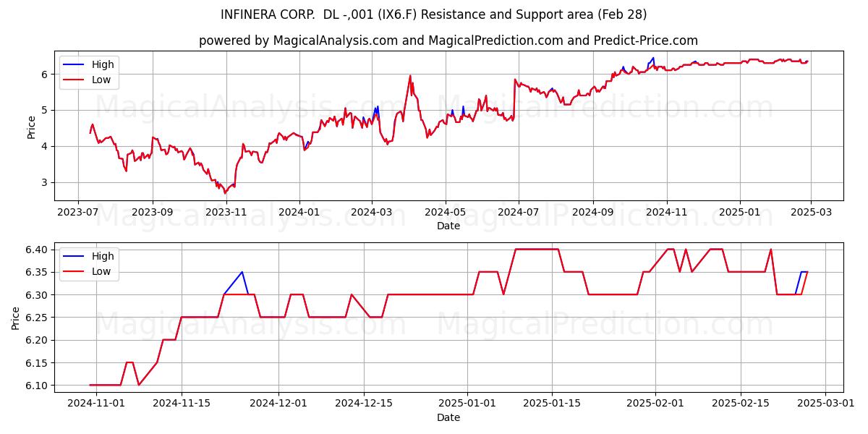Viewport: 868px width, 434px height.
Task: Click the 2023-07 date tick label
Action: tap(78, 213)
